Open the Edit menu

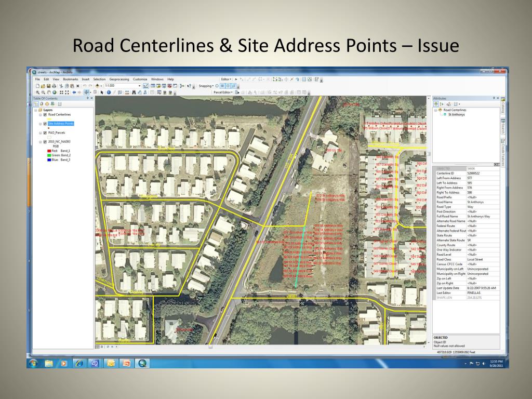[46, 79]
